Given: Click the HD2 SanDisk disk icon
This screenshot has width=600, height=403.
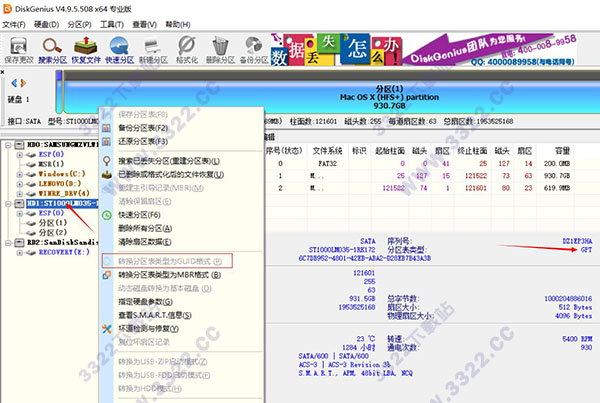Looking at the screenshot, I should click(20, 243).
